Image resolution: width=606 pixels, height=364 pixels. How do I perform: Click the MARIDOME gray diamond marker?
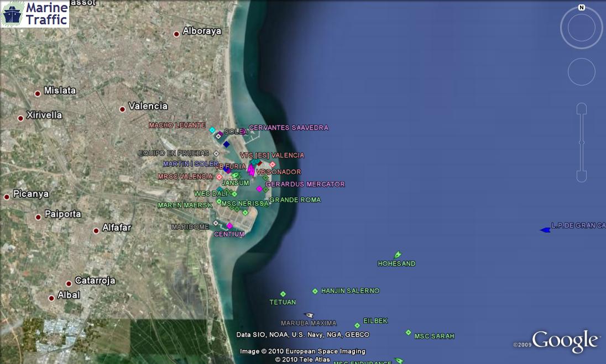(216, 223)
